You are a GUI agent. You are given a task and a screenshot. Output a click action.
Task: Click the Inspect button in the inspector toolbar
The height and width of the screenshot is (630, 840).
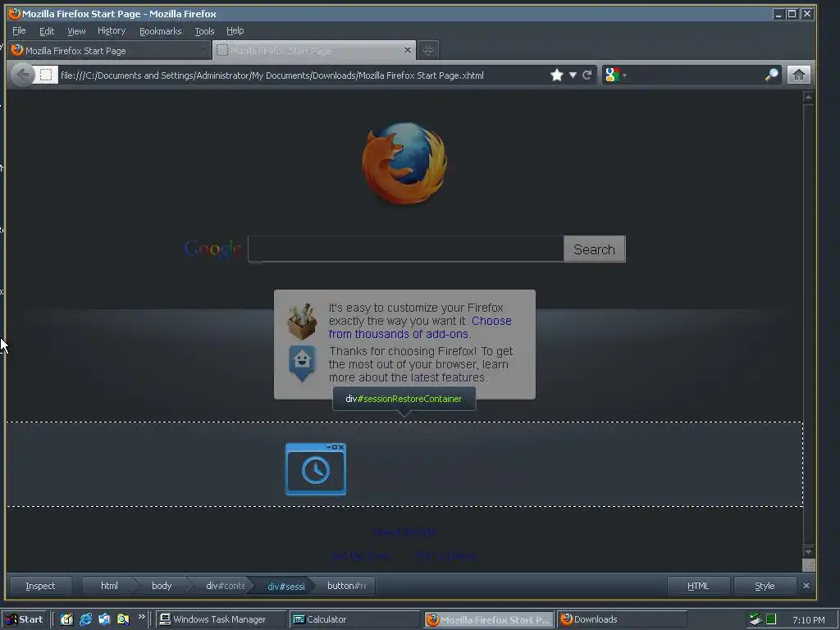coord(40,586)
